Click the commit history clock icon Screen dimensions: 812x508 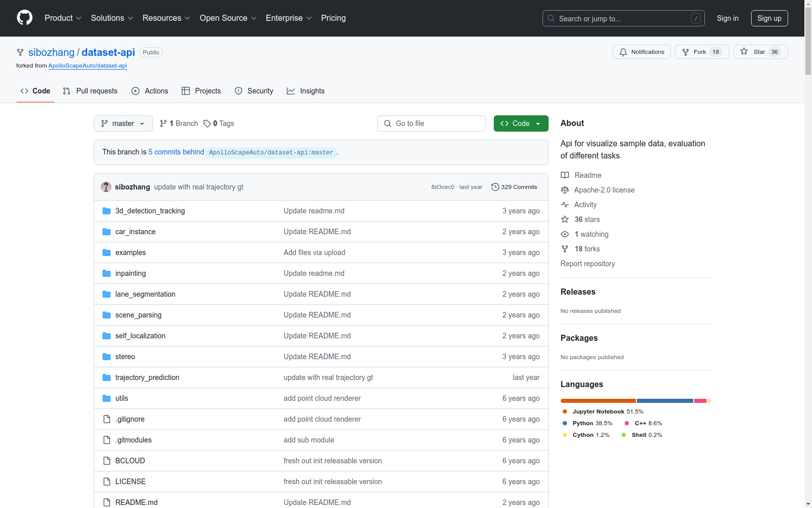pos(495,187)
